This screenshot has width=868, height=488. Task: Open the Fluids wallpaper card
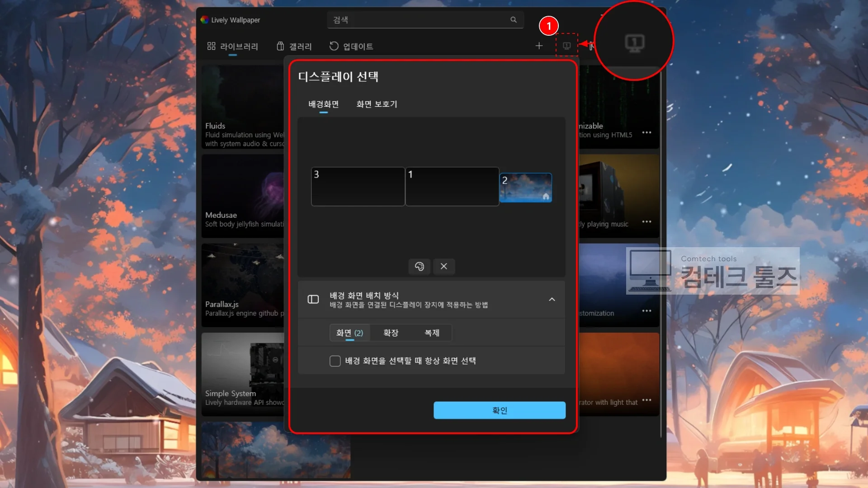point(243,107)
